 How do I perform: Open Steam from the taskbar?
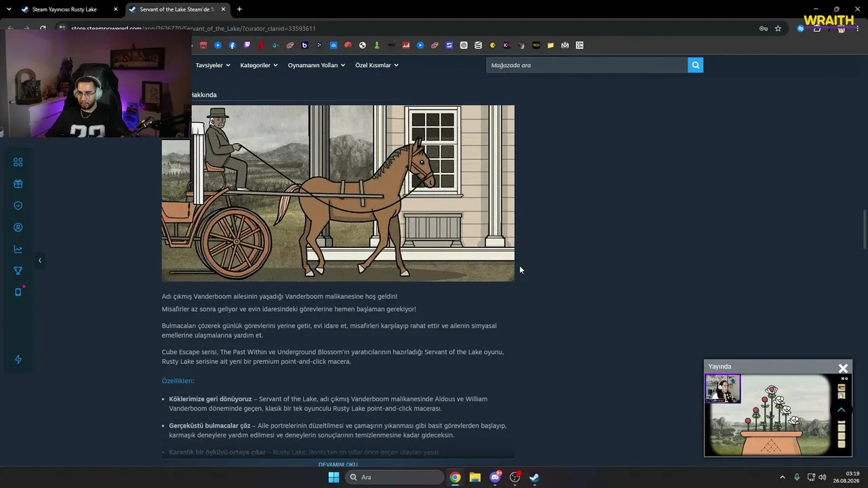pos(534,477)
